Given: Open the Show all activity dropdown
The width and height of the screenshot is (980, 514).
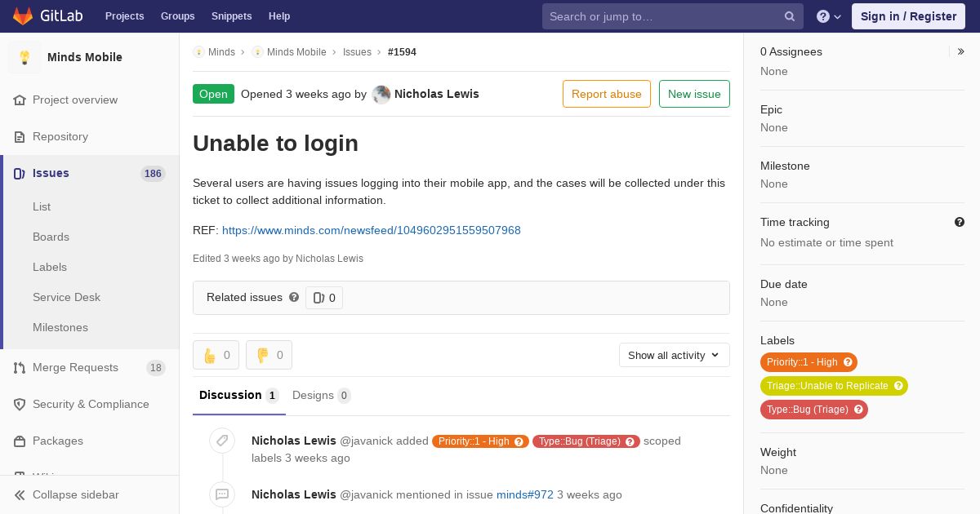Looking at the screenshot, I should coord(675,355).
